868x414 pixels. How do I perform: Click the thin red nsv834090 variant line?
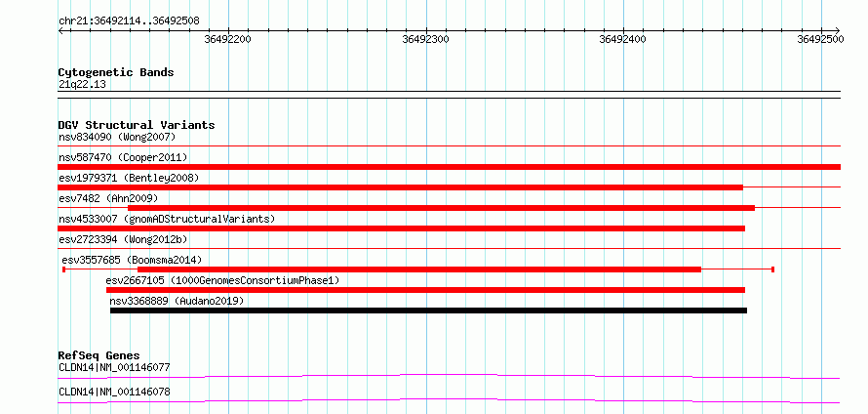click(449, 145)
